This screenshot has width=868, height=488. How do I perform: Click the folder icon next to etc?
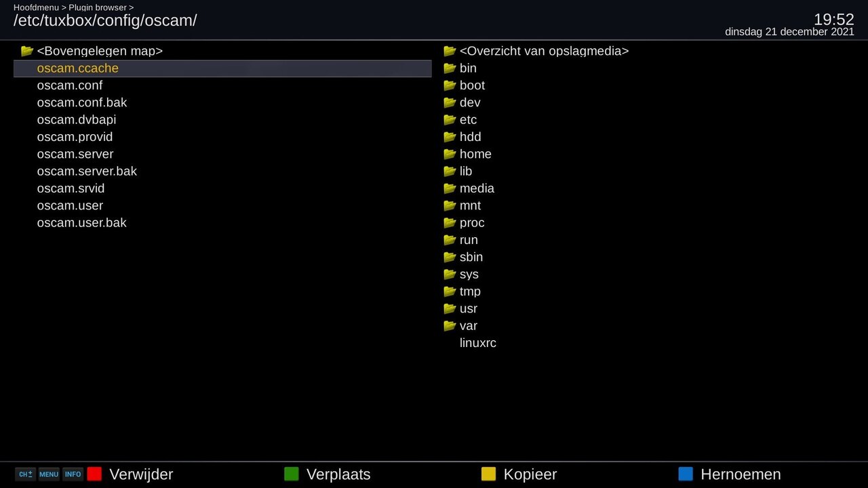click(450, 119)
